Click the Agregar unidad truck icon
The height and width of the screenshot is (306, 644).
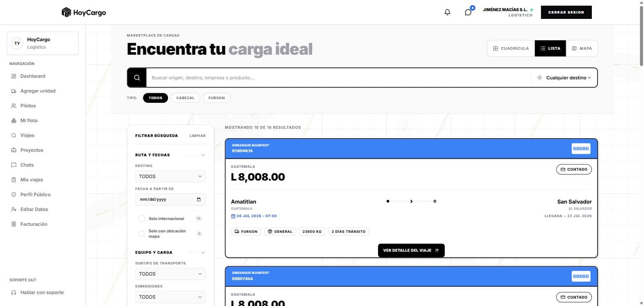(14, 91)
